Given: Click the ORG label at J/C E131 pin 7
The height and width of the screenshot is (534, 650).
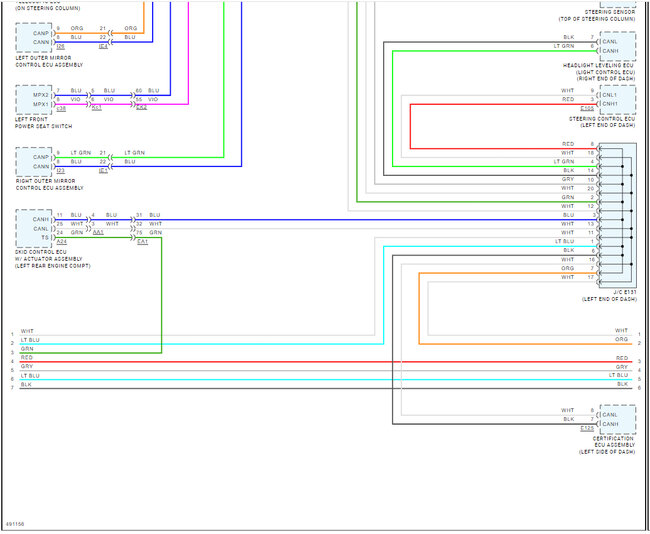Looking at the screenshot, I should click(568, 268).
